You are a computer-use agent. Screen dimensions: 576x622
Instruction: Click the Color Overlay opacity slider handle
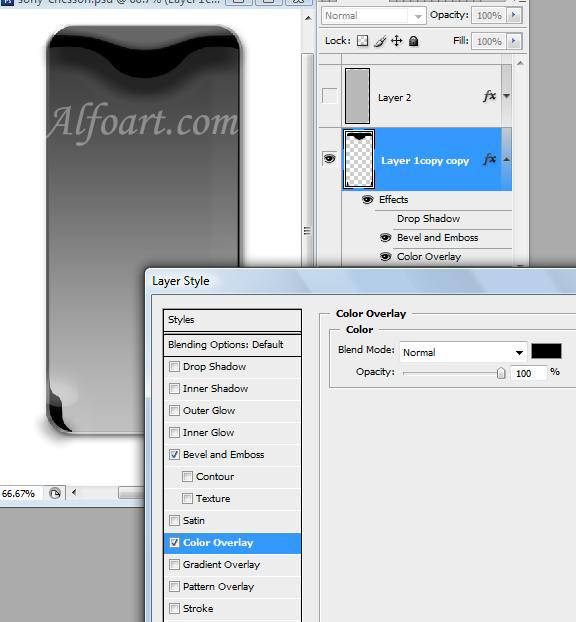501,373
